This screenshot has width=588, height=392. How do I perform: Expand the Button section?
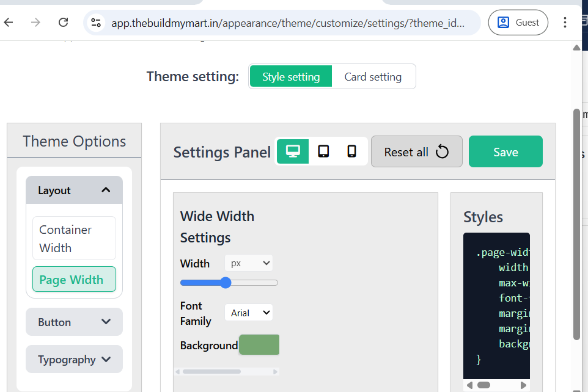[x=74, y=322]
